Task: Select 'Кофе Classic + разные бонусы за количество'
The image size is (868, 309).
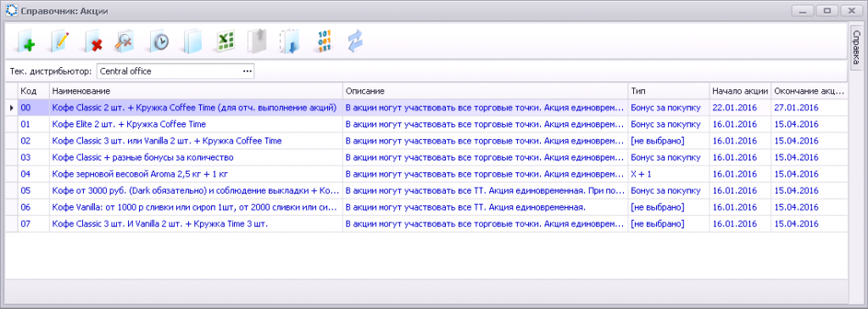Action: [196, 158]
